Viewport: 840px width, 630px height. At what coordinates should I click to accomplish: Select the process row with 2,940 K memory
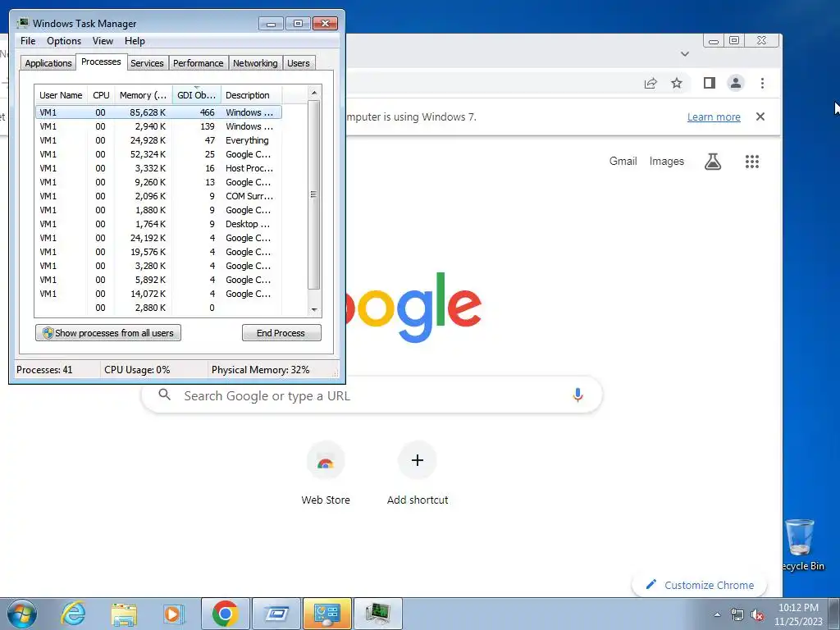click(x=158, y=126)
